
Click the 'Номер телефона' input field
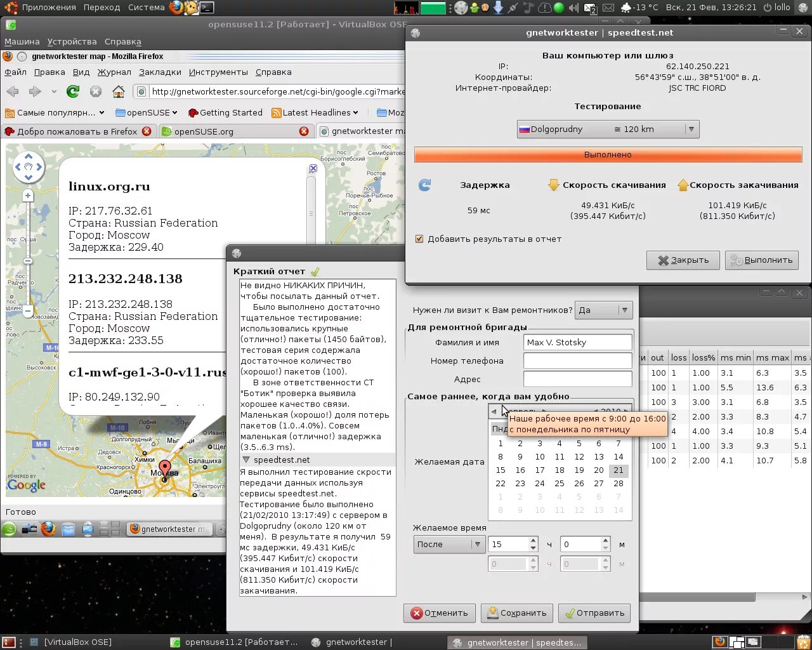point(577,361)
